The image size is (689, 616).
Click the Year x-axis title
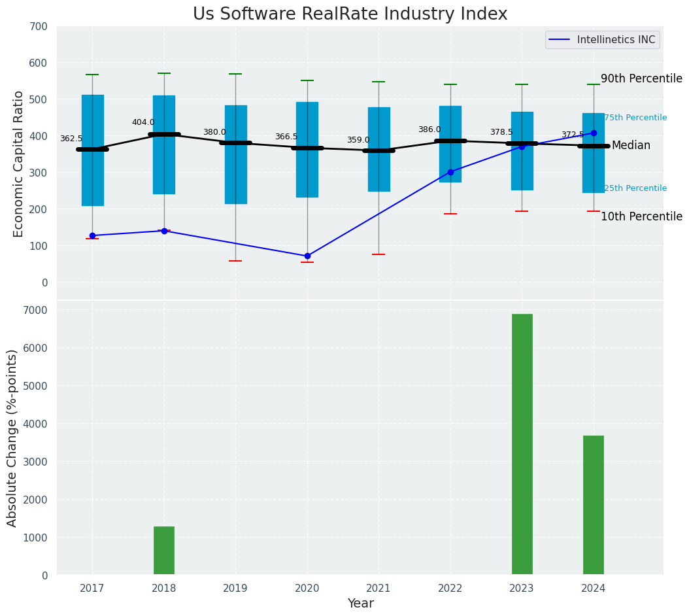tap(360, 604)
